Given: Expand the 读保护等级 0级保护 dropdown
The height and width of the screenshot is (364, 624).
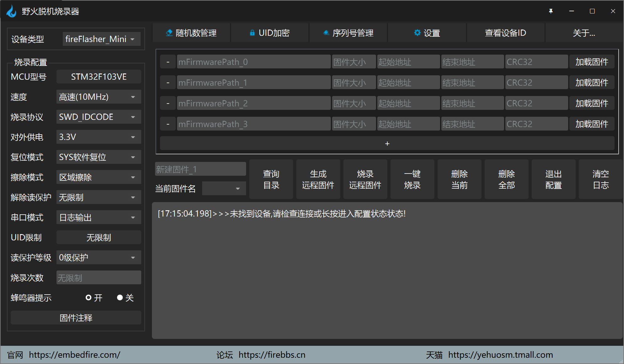Looking at the screenshot, I should tap(99, 257).
